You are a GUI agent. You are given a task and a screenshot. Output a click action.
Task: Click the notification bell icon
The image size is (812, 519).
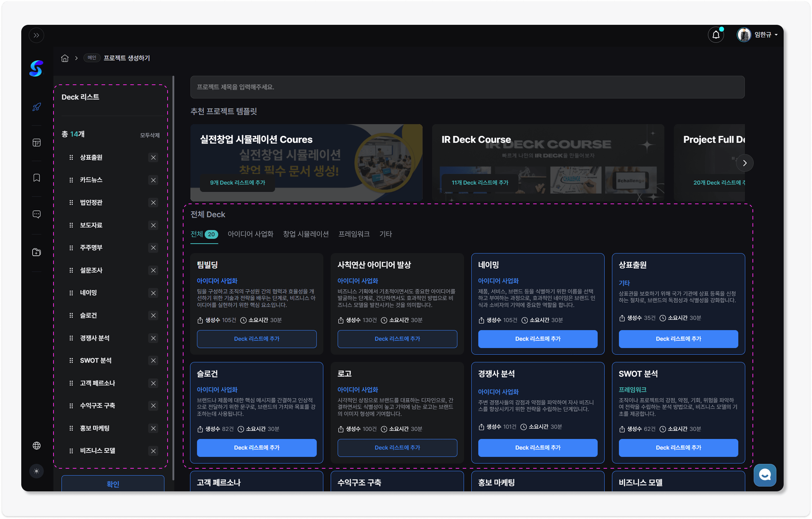(x=716, y=35)
